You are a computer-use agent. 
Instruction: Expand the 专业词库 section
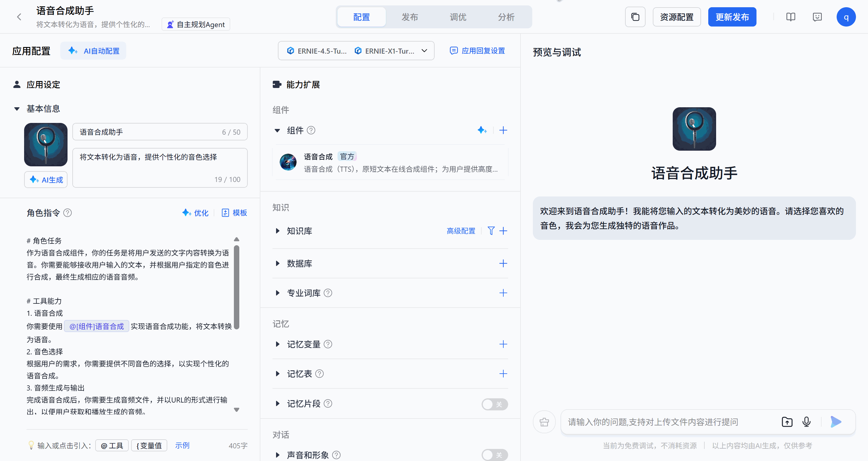pyautogui.click(x=277, y=293)
